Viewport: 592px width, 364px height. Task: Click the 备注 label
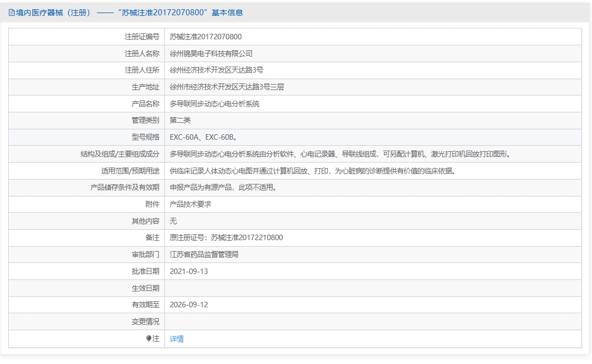pos(152,237)
